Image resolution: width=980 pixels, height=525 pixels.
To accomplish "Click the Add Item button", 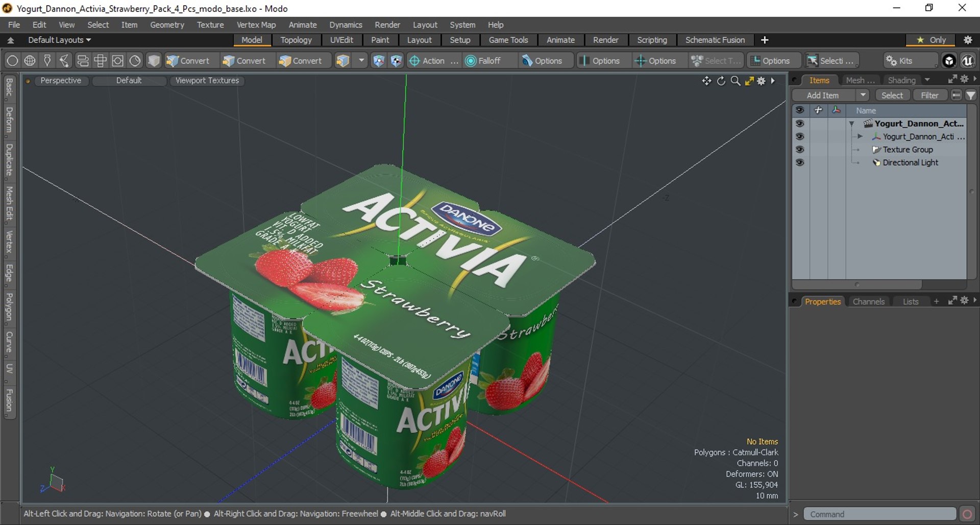I will (823, 96).
